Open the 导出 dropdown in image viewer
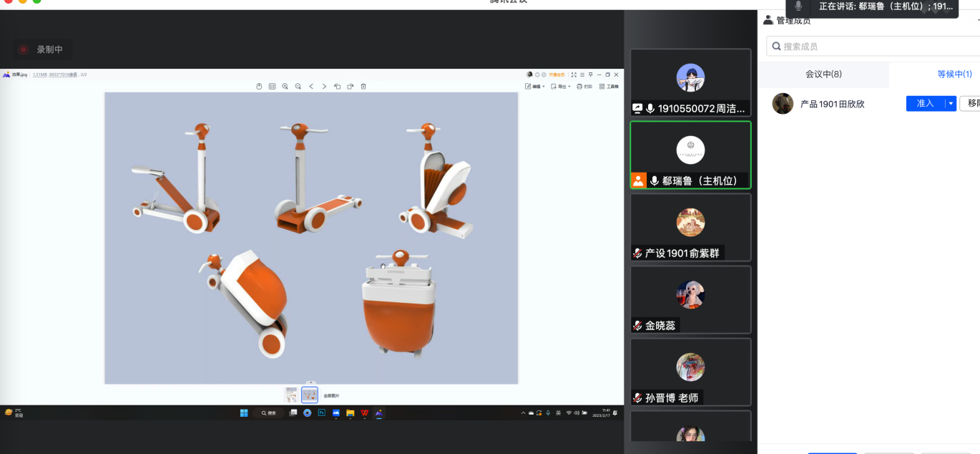980x454 pixels. point(562,87)
